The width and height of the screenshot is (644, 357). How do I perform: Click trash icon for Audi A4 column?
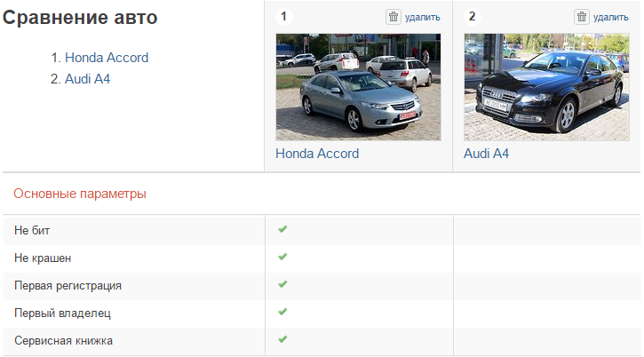pyautogui.click(x=582, y=16)
